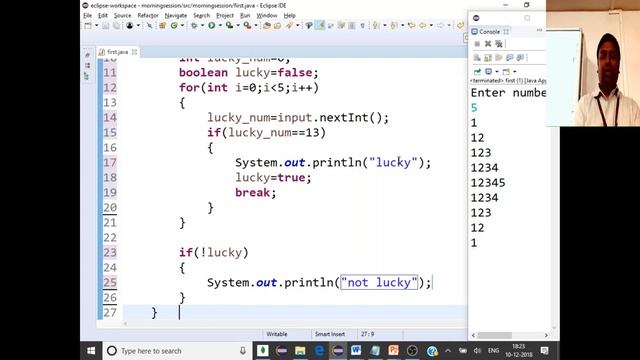Open Microsoft Edge from taskbar
The width and height of the screenshot is (640, 360).
(x=319, y=350)
